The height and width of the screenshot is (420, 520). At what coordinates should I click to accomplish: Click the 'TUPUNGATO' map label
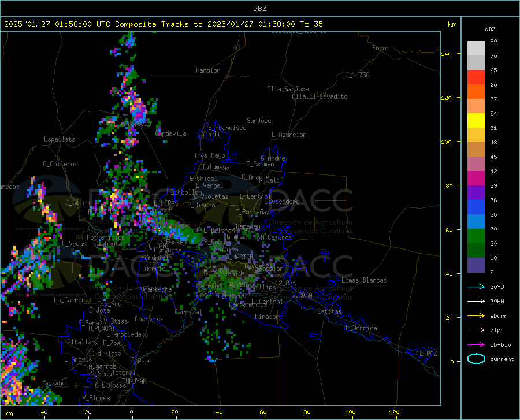point(103,329)
